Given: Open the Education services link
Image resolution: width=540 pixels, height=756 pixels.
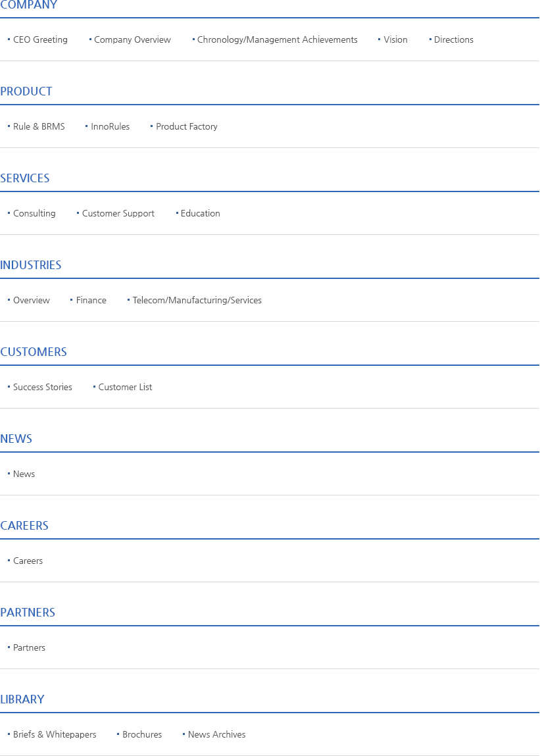Looking at the screenshot, I should (x=200, y=213).
